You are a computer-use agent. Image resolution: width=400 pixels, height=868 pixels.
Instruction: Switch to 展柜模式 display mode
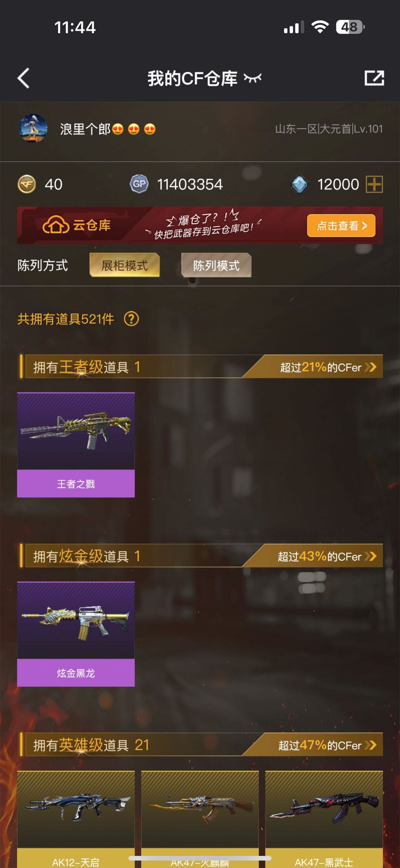[x=125, y=265]
